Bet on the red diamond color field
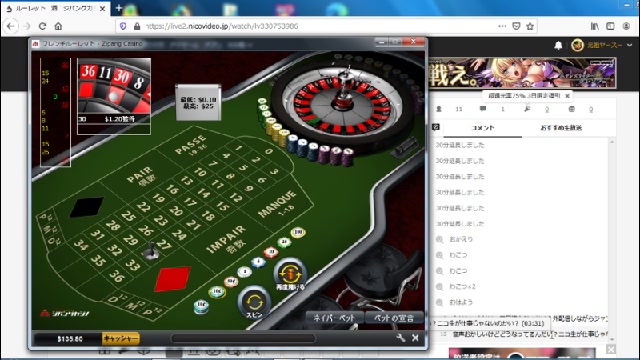The height and width of the screenshot is (360, 640). (x=172, y=279)
